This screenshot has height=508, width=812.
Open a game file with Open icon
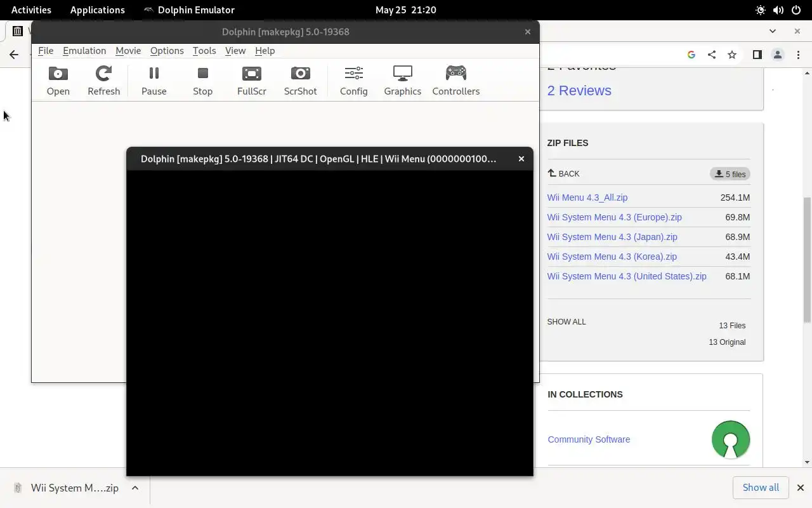click(58, 81)
